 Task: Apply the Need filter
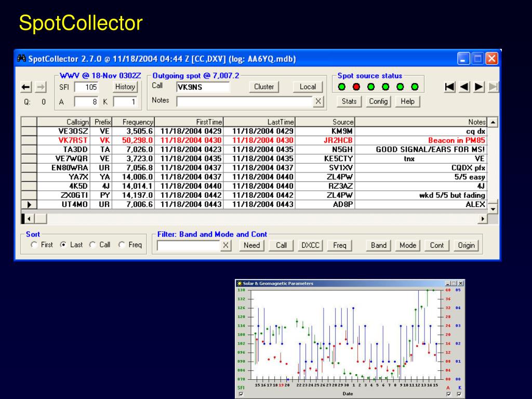pos(252,245)
